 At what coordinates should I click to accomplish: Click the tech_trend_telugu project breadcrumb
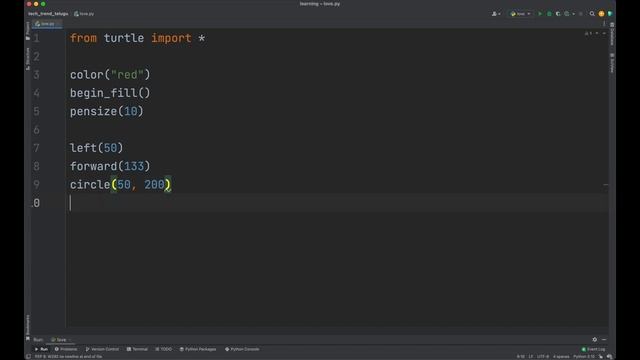[48, 14]
